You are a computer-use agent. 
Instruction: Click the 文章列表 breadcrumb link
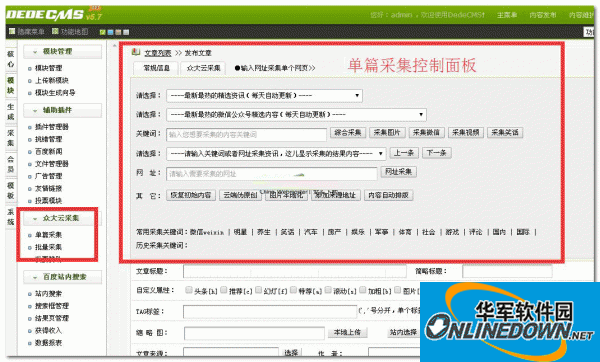158,53
